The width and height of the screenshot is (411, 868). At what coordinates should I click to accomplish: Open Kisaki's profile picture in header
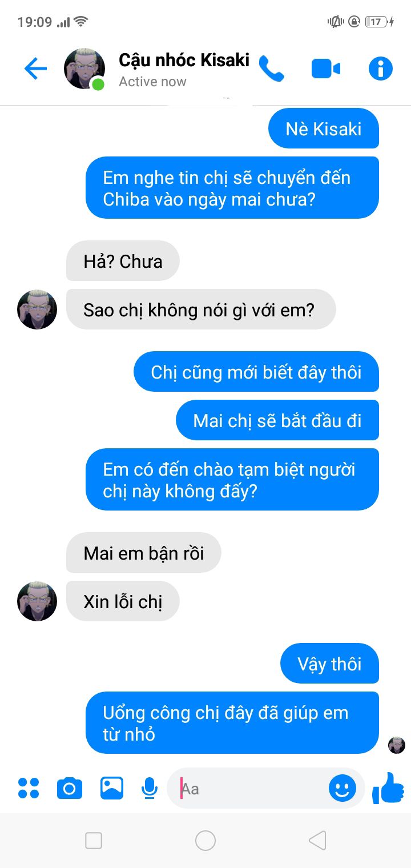[x=84, y=69]
